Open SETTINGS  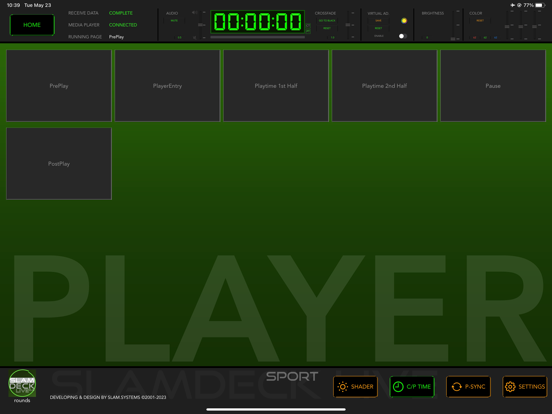click(x=525, y=387)
